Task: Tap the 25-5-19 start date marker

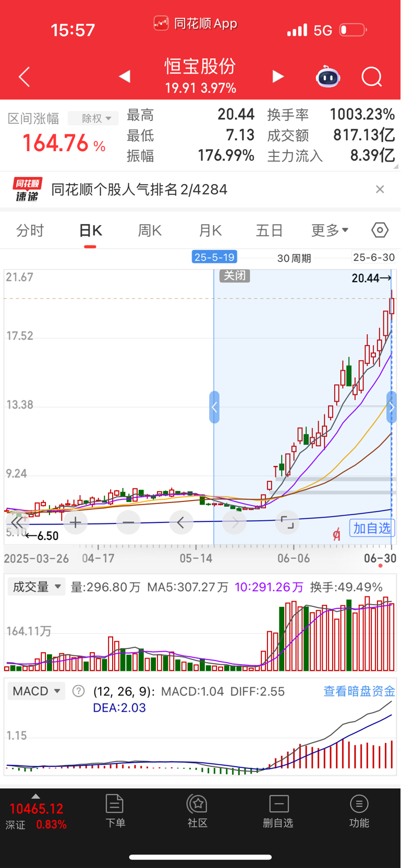Action: pyautogui.click(x=214, y=257)
